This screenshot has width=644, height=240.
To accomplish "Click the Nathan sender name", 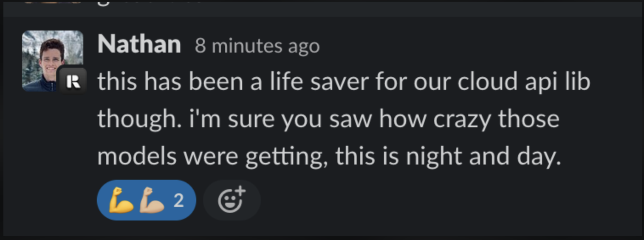I will tap(139, 44).
